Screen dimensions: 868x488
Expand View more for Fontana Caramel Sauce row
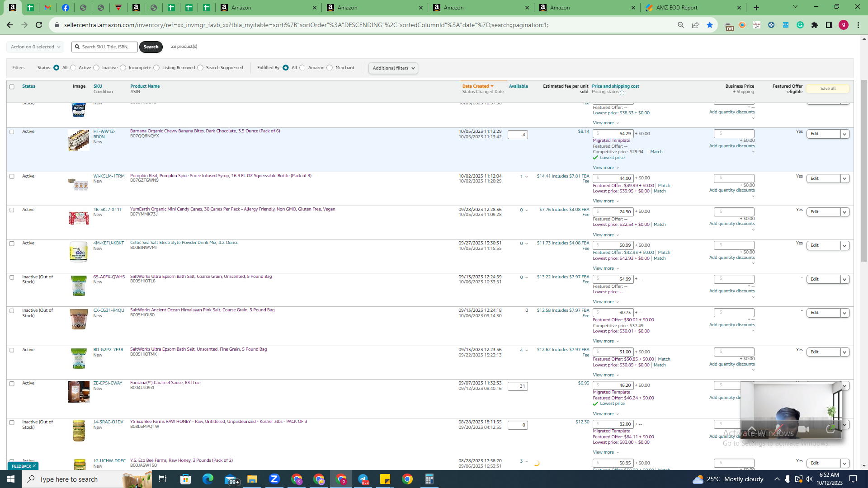click(x=606, y=414)
